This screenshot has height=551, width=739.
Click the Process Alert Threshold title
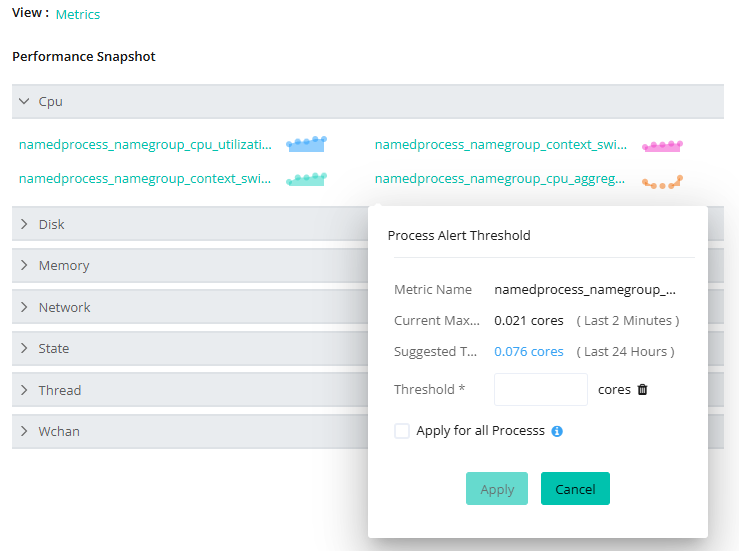pyautogui.click(x=459, y=235)
